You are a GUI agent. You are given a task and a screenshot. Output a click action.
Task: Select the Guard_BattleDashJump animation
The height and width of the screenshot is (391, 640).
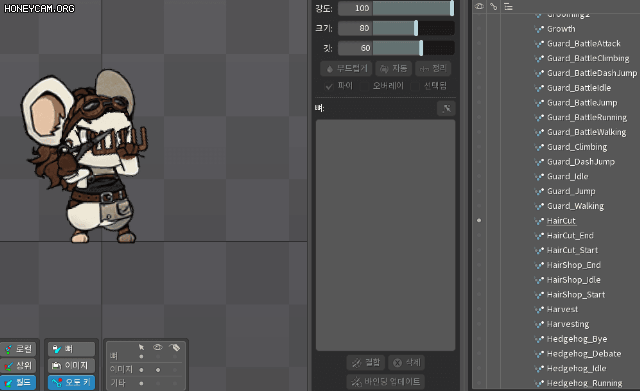[x=592, y=73]
